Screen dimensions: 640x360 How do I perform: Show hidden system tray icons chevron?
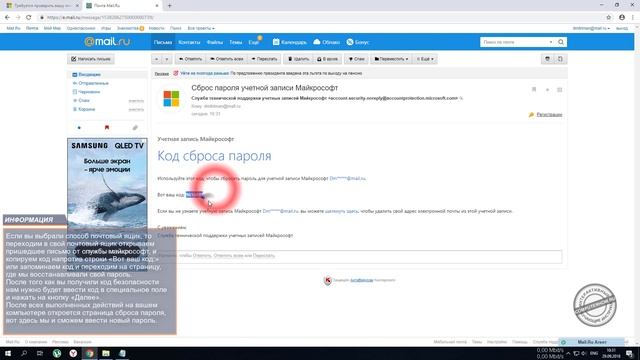coord(568,353)
